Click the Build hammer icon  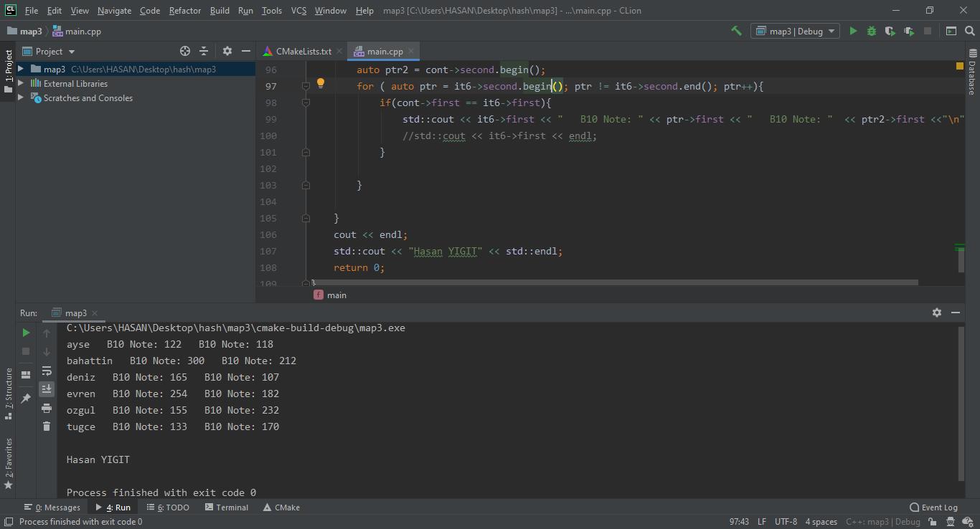pos(736,31)
